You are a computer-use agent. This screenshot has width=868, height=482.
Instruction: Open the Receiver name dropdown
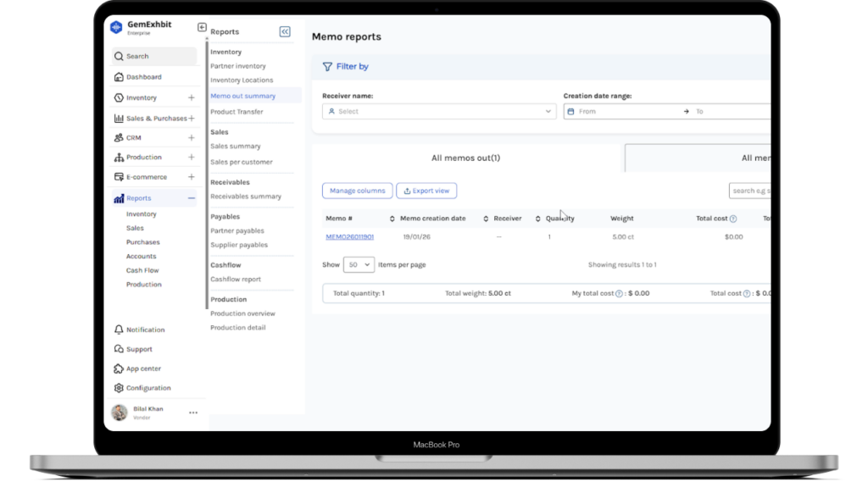pyautogui.click(x=438, y=111)
